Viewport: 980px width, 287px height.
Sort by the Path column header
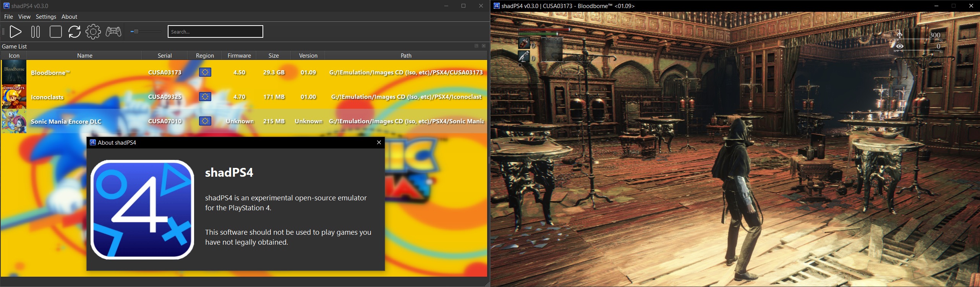(x=406, y=56)
